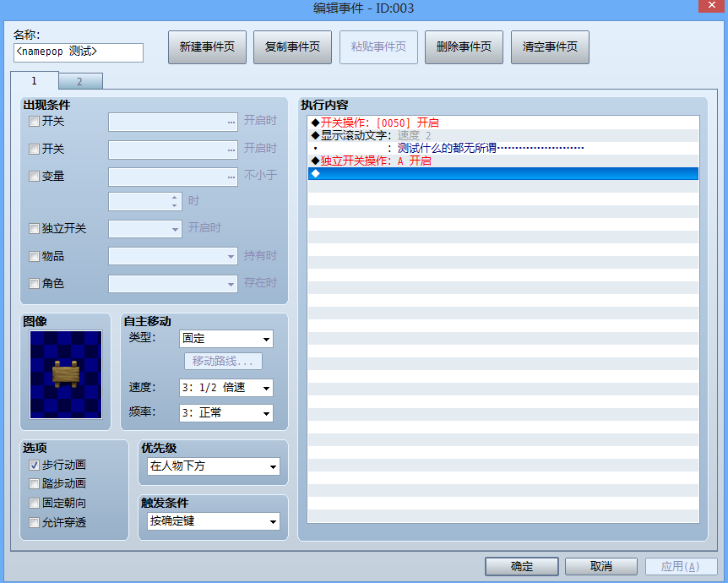
Task: Enable the 独立开关 condition checkbox
Action: click(x=34, y=229)
